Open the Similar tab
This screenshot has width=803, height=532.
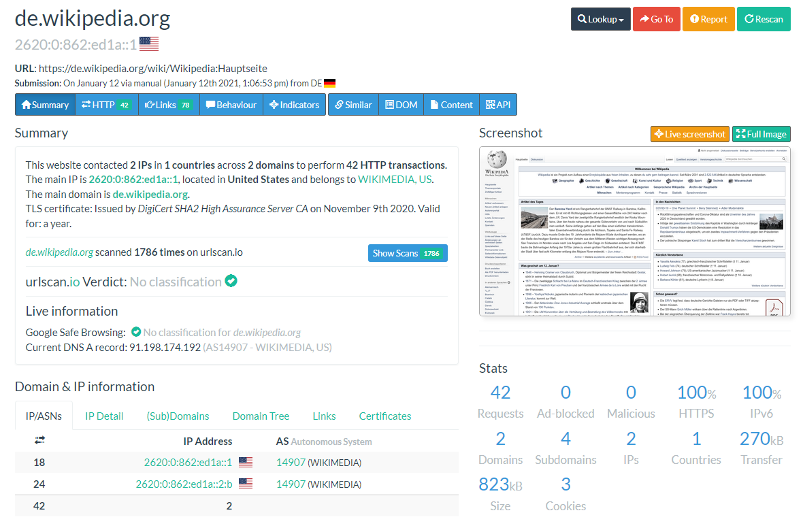(353, 105)
